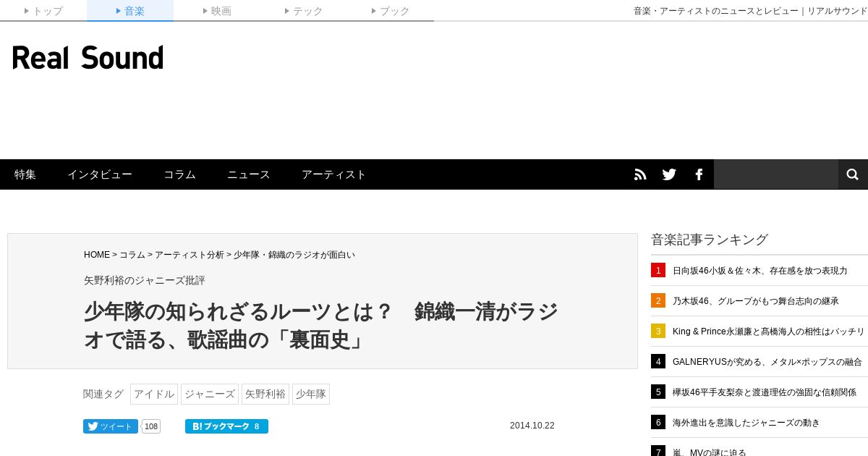This screenshot has height=456, width=868.
Task: Open the 特集 menu item
Action: click(x=25, y=174)
